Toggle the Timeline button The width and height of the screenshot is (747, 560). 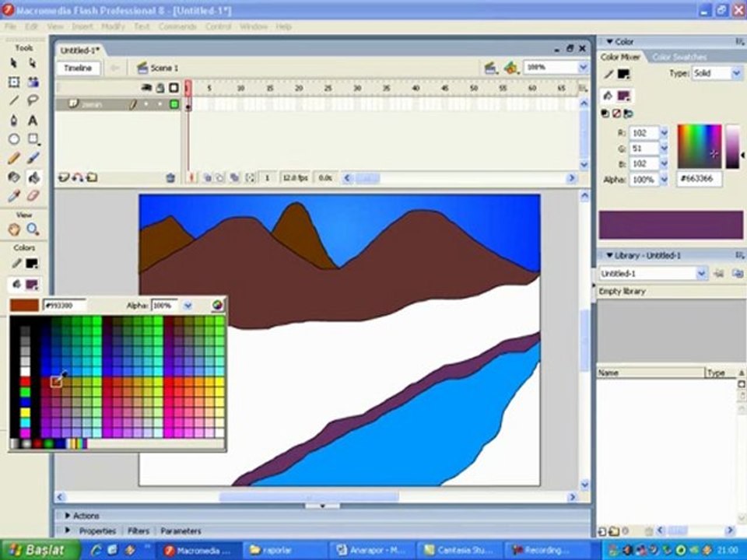click(x=78, y=68)
